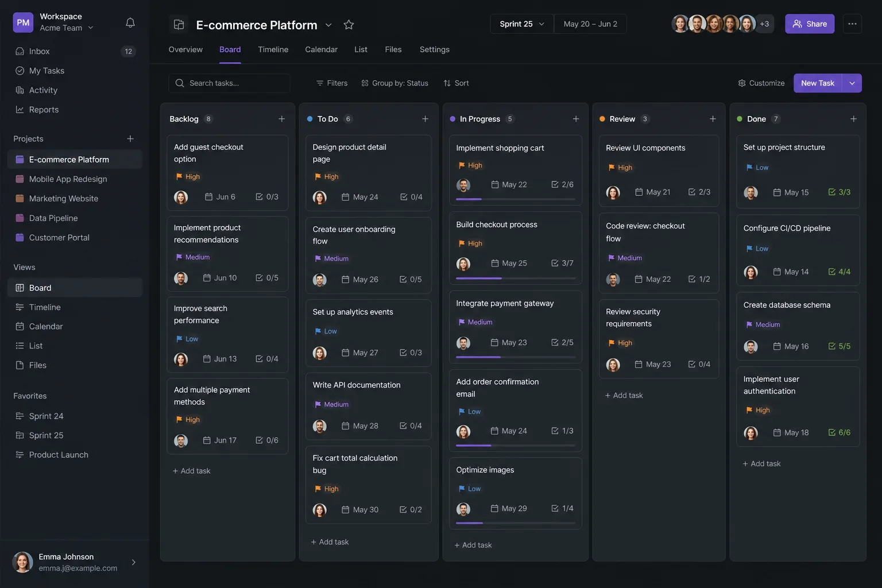The height and width of the screenshot is (588, 882).
Task: Toggle checklist 0/4 on Design product detail page
Action: tap(411, 197)
